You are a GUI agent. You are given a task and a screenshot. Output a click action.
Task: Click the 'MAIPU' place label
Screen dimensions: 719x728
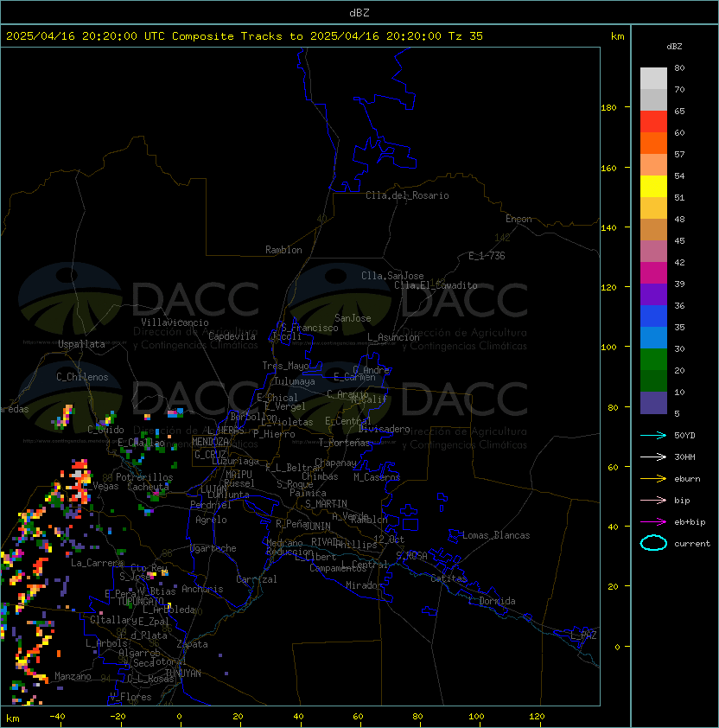[x=239, y=475]
